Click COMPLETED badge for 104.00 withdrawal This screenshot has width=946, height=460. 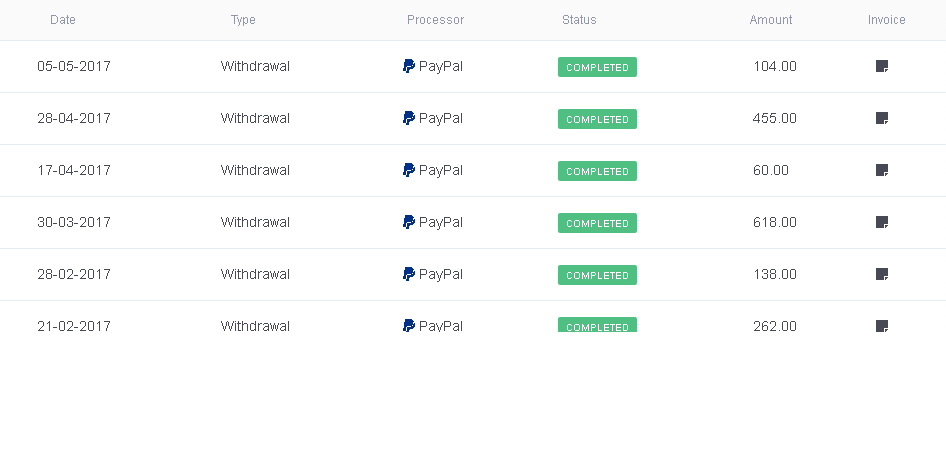tap(597, 68)
